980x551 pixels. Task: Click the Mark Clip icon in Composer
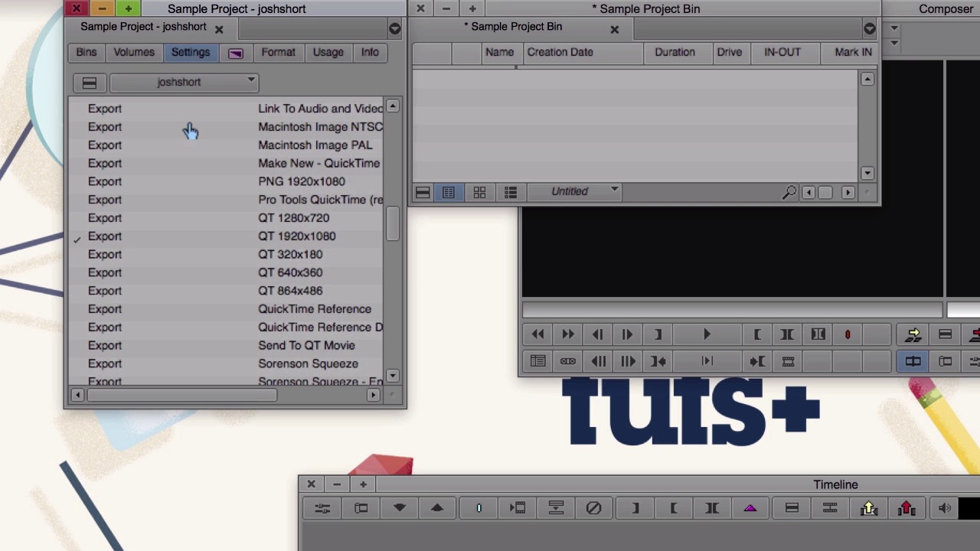[787, 334]
